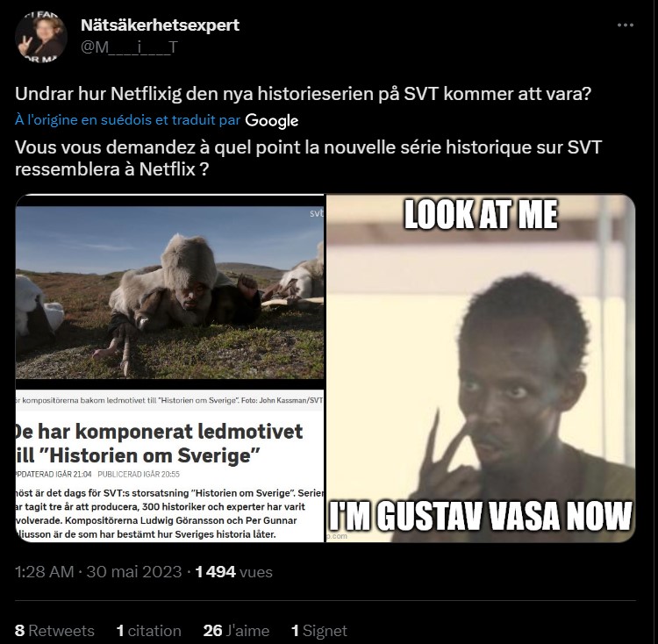
Task: Show the 26 J'aime list
Action: click(236, 631)
